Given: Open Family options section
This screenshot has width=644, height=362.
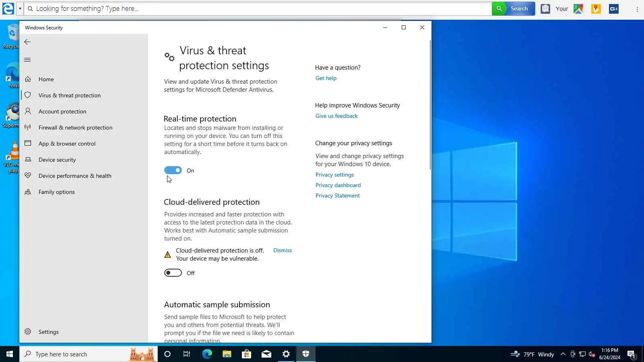Looking at the screenshot, I should 84,192.
